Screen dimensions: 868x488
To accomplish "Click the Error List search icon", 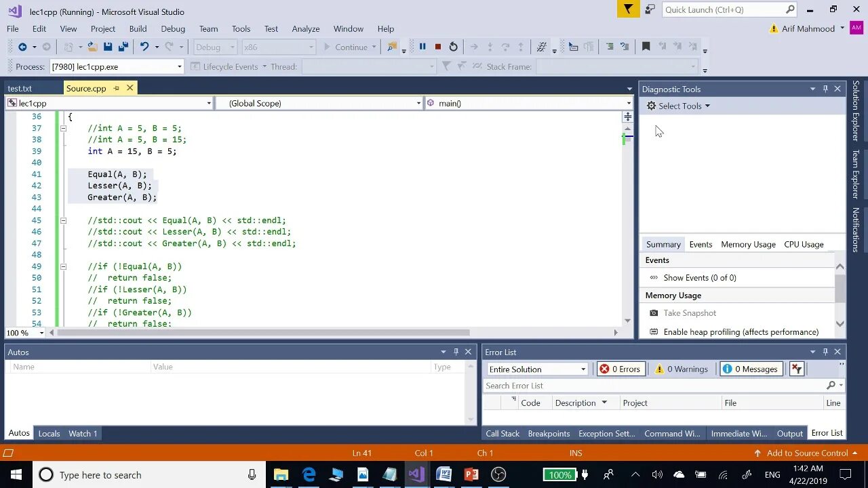I will [831, 386].
